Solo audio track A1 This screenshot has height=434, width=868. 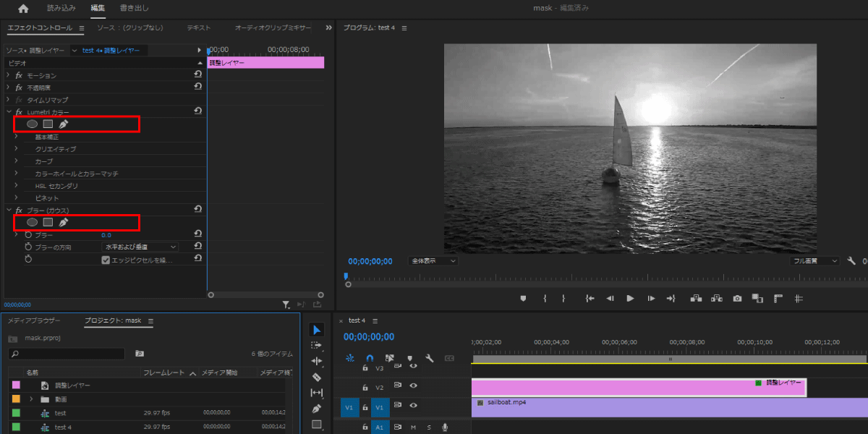[428, 427]
